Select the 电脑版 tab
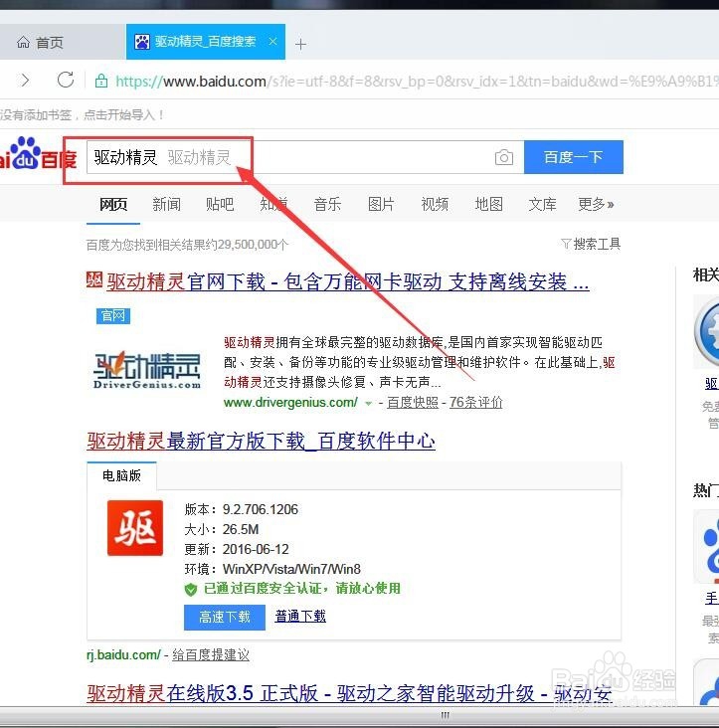 pyautogui.click(x=121, y=476)
